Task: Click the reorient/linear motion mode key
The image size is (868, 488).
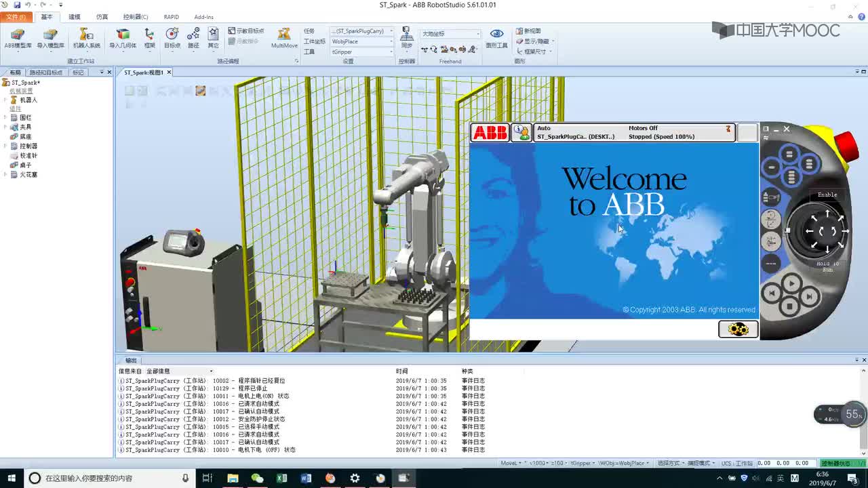Action: [x=771, y=219]
